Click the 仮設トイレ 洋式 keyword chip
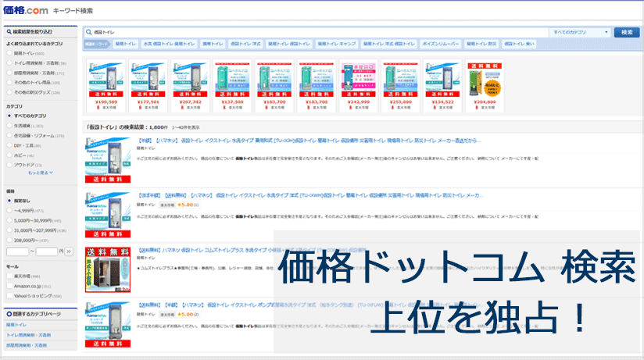Screen dimensions: 644x360 pos(245,44)
